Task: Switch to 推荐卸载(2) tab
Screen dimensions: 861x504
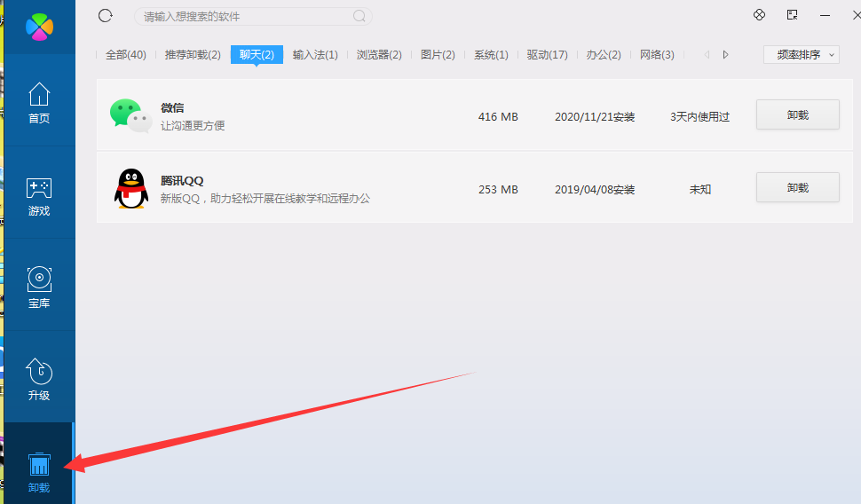Action: click(193, 54)
